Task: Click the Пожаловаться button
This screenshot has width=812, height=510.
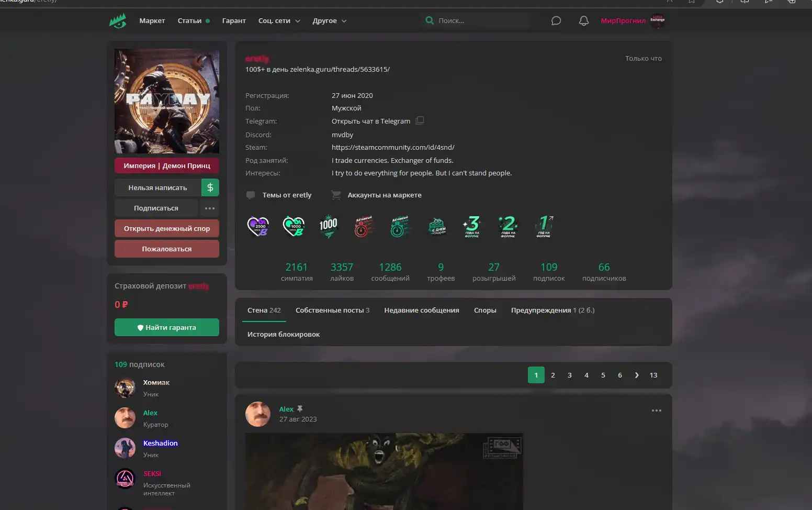Action: point(167,249)
